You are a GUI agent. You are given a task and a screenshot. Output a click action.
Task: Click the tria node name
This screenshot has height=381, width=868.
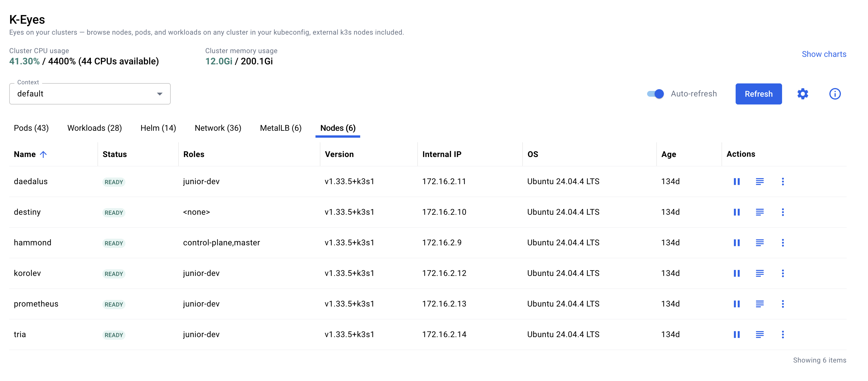(20, 335)
